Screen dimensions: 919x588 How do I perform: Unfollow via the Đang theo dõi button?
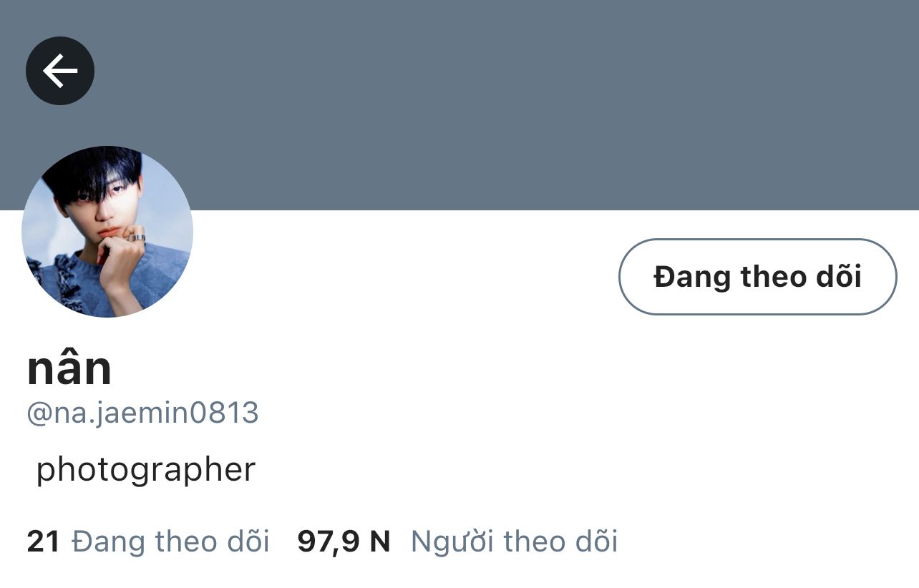tap(757, 277)
